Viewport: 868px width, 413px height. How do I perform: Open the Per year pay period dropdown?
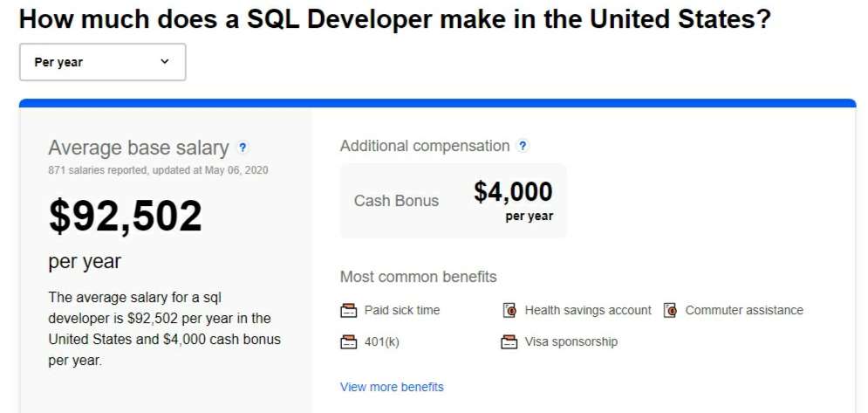click(x=102, y=62)
